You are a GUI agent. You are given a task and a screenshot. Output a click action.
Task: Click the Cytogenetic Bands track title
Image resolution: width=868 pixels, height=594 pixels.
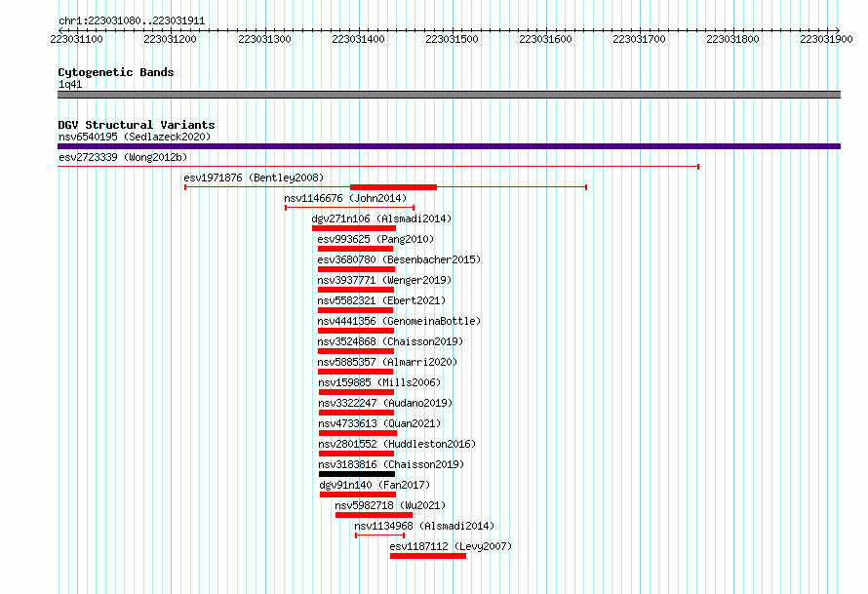click(116, 72)
